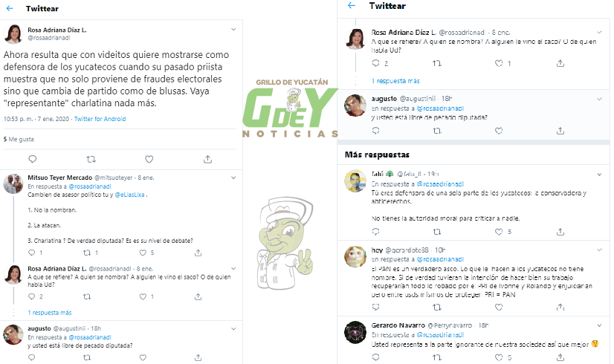Open options chevron on main tweet

coord(233,30)
